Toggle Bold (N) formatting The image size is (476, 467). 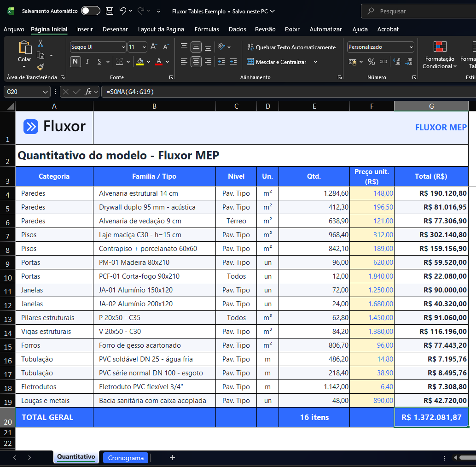(x=75, y=62)
